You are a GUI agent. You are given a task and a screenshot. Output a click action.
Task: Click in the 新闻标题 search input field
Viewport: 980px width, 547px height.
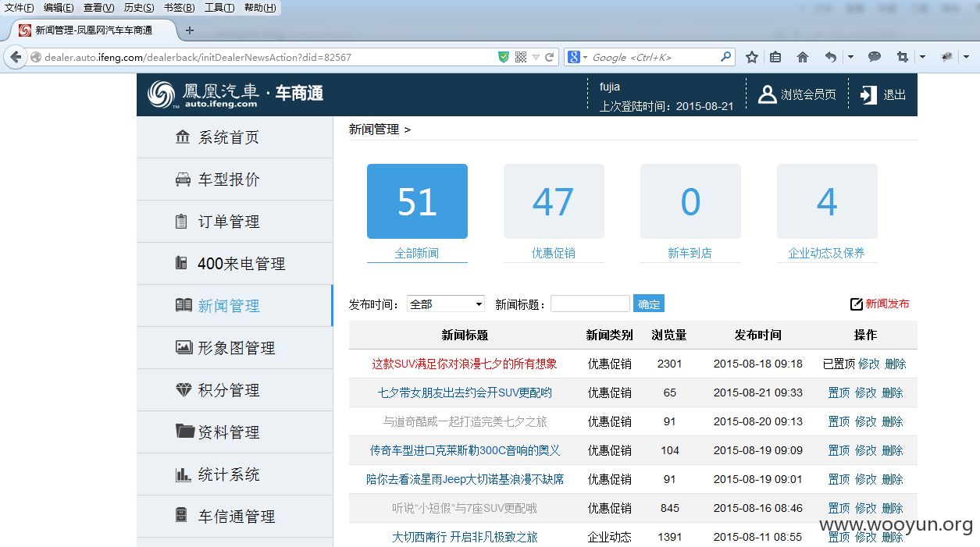coord(590,304)
